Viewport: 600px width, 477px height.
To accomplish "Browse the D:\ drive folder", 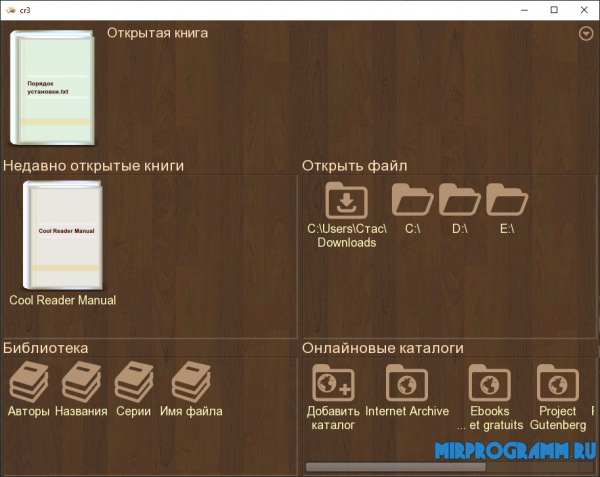I will click(460, 200).
